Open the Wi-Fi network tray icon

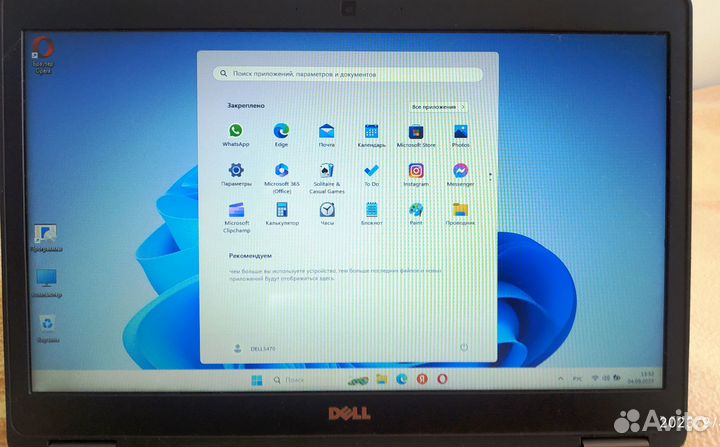click(x=595, y=378)
